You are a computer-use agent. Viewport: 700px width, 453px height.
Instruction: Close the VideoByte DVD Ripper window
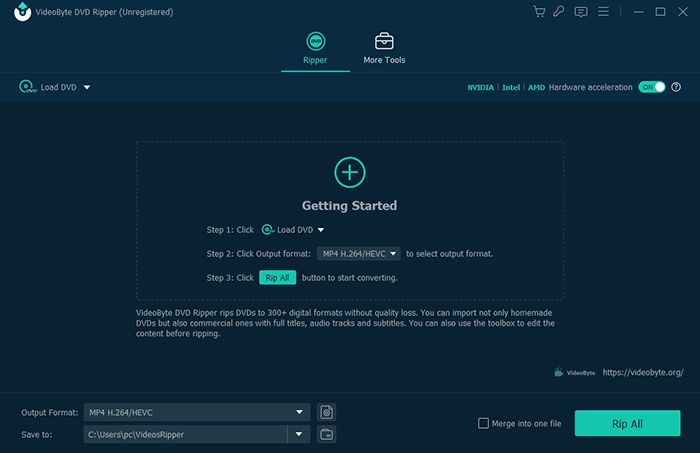pyautogui.click(x=683, y=12)
